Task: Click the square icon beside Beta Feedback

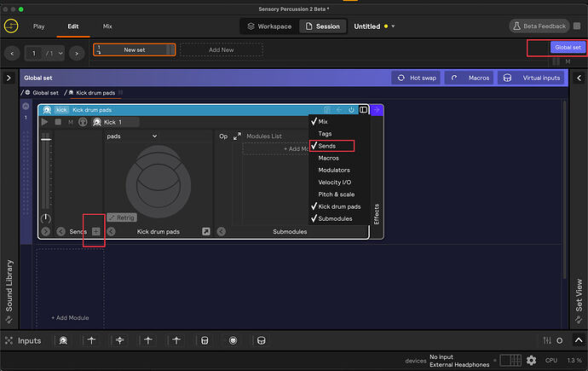Action: [577, 26]
